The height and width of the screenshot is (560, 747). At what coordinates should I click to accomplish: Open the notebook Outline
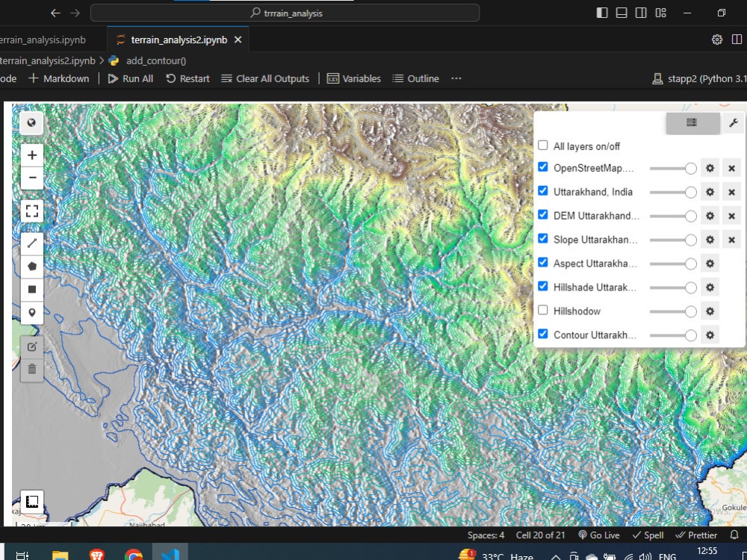coord(415,78)
